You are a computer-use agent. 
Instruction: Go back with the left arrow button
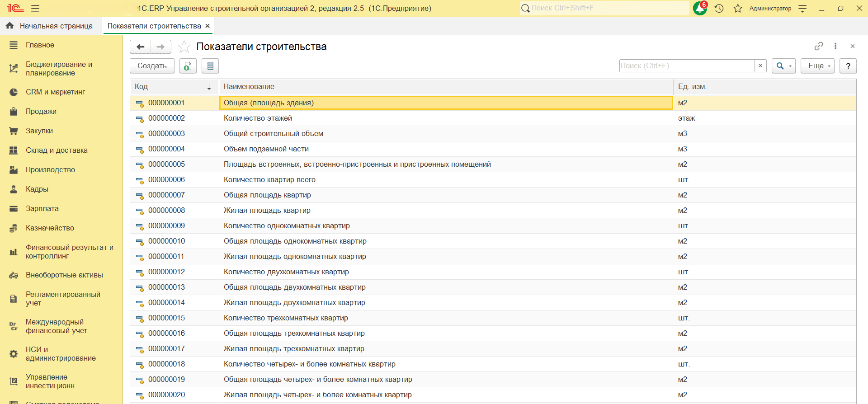pyautogui.click(x=141, y=47)
